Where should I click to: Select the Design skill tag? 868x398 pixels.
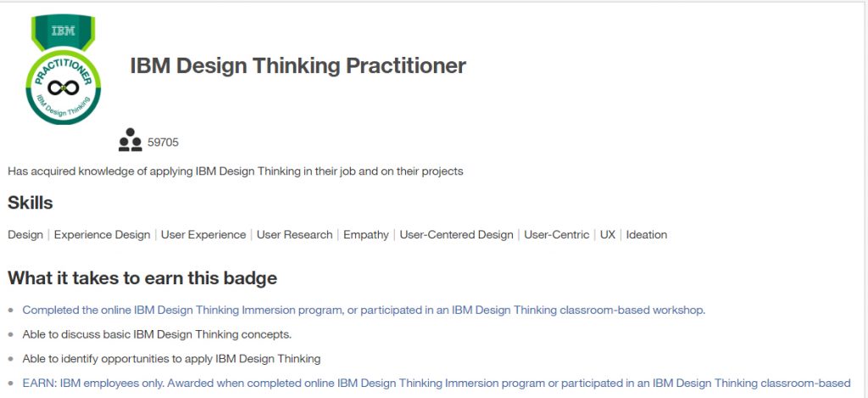coord(25,234)
